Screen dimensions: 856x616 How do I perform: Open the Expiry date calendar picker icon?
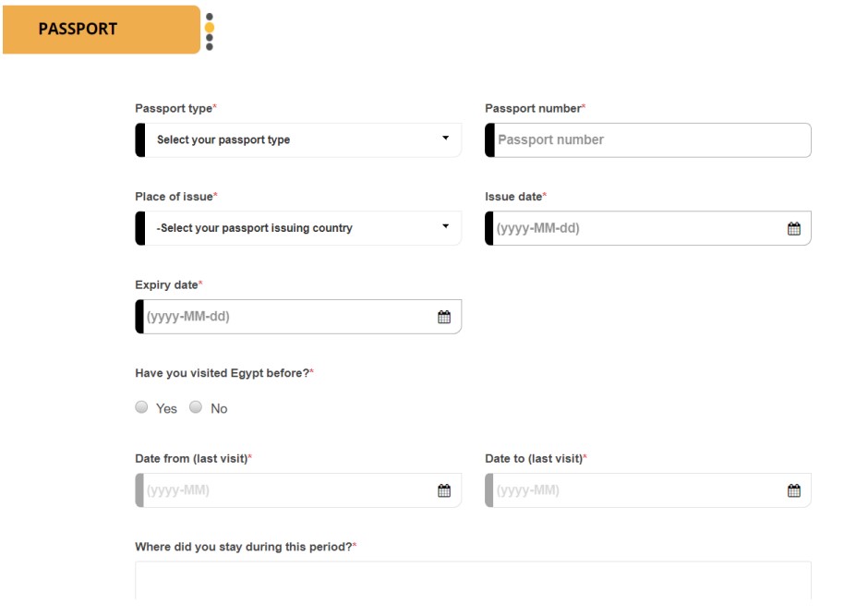[444, 317]
